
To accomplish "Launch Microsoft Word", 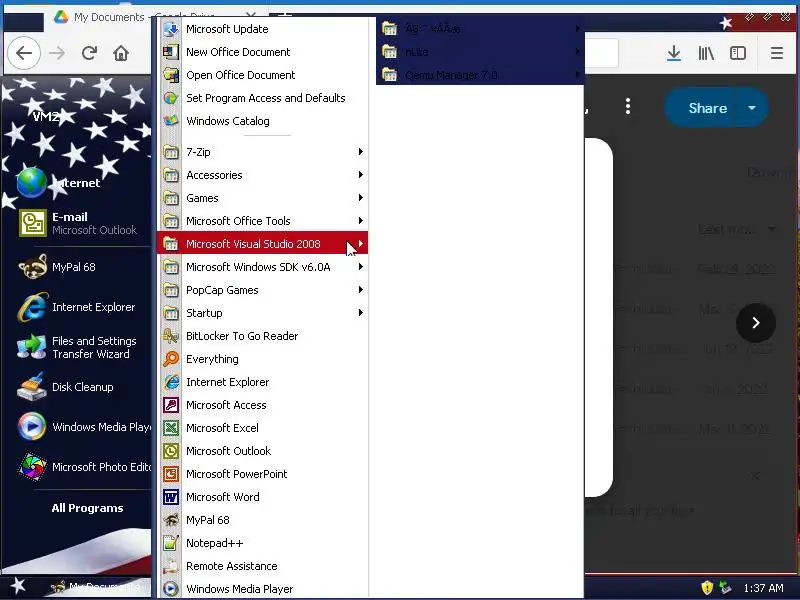I will tap(262, 496).
